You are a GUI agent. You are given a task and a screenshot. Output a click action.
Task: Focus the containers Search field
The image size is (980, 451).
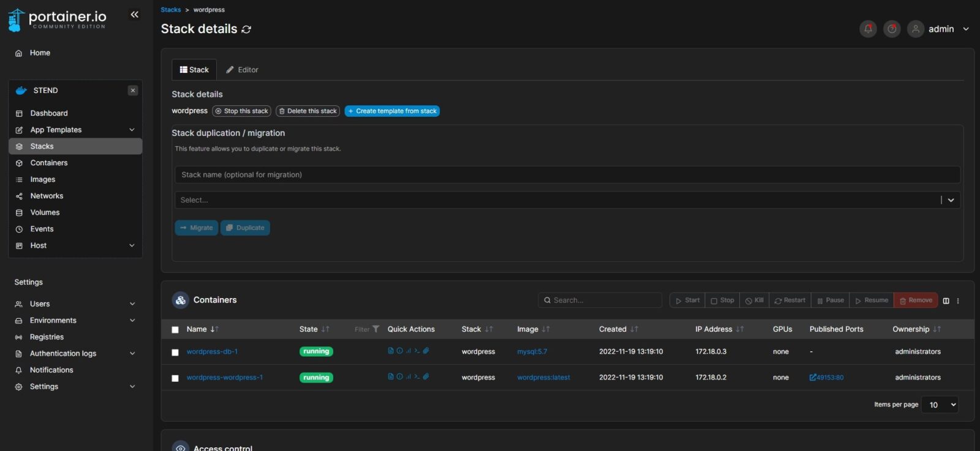click(x=600, y=300)
